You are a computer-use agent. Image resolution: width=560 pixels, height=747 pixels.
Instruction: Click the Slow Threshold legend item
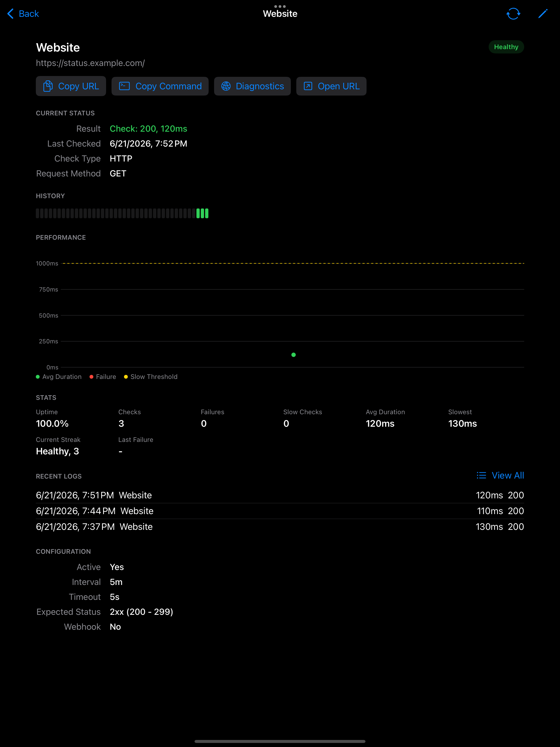pyautogui.click(x=151, y=376)
